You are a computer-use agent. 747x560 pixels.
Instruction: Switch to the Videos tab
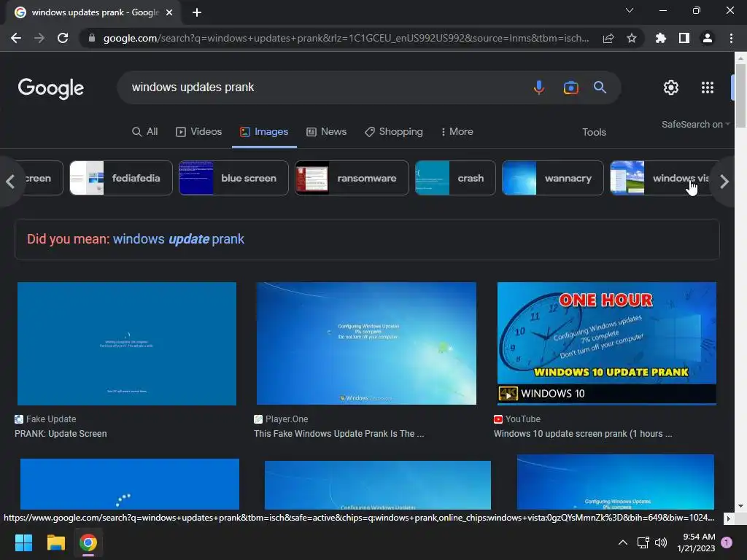click(x=198, y=132)
